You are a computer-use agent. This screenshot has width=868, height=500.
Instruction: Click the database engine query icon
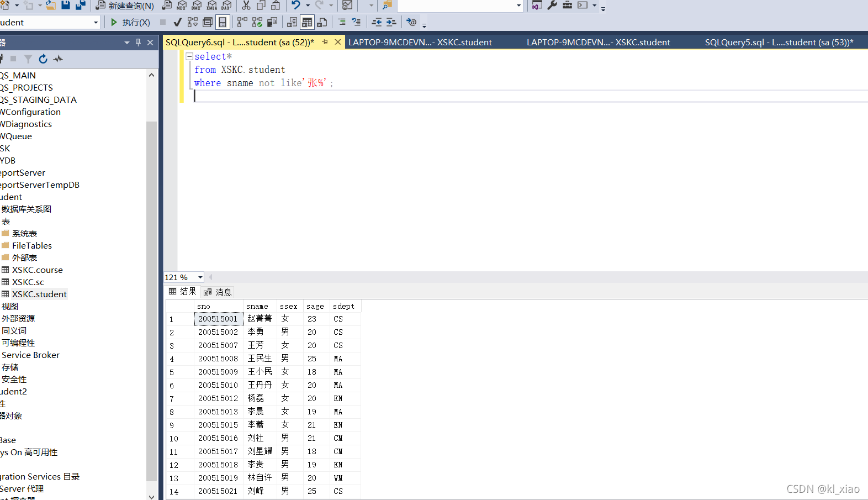tap(167, 6)
